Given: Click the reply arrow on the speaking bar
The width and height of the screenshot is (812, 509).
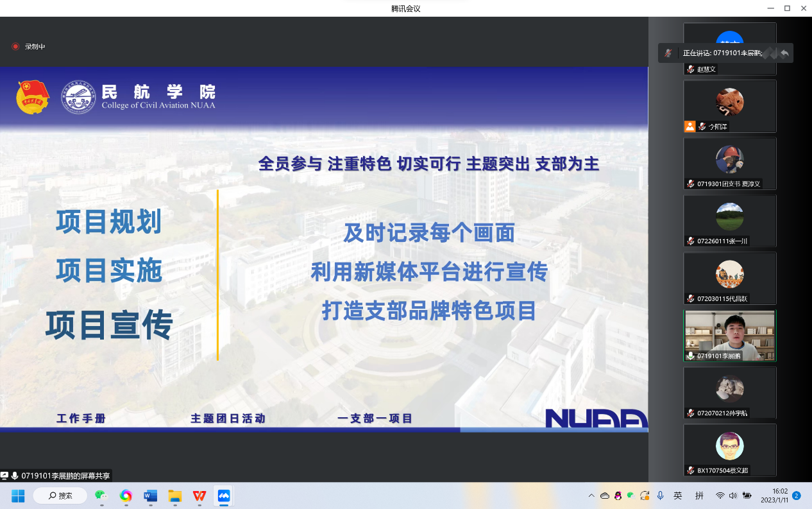Looking at the screenshot, I should (784, 53).
